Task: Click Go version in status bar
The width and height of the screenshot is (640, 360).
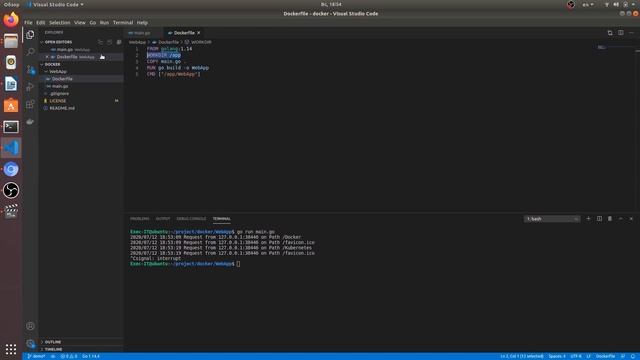Action: coord(91,356)
